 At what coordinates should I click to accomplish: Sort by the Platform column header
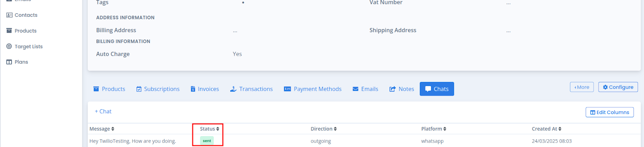click(434, 129)
